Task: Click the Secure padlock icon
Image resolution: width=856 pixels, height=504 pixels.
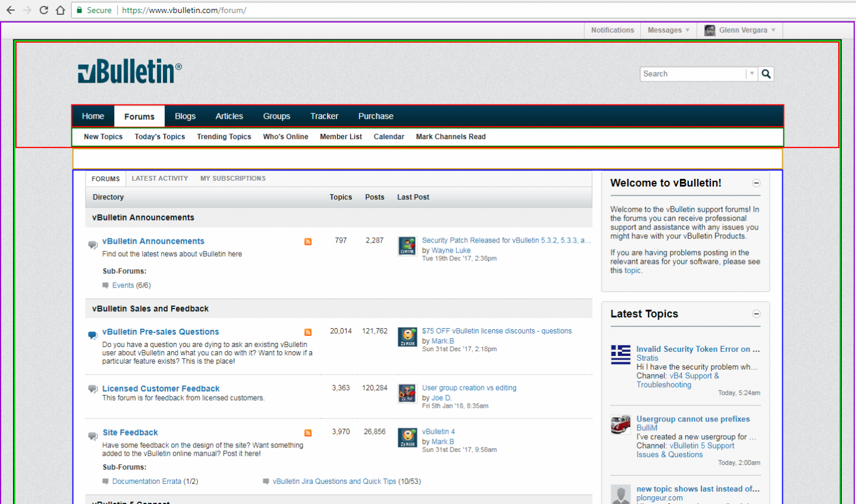Action: tap(80, 10)
